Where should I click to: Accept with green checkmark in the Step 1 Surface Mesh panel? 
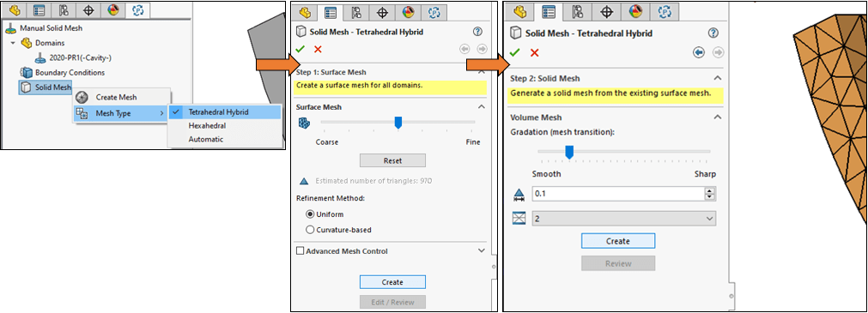pyautogui.click(x=300, y=49)
